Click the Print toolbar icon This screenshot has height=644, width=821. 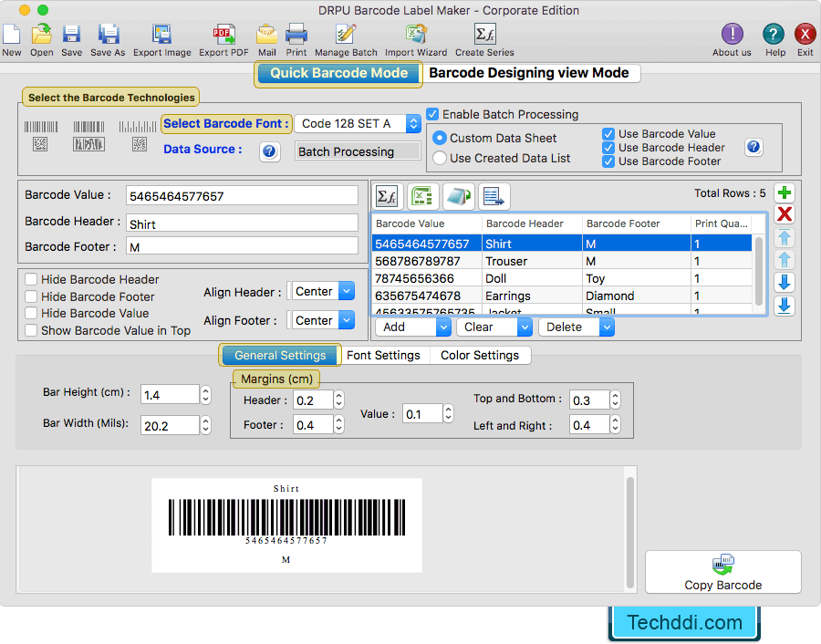(x=296, y=35)
